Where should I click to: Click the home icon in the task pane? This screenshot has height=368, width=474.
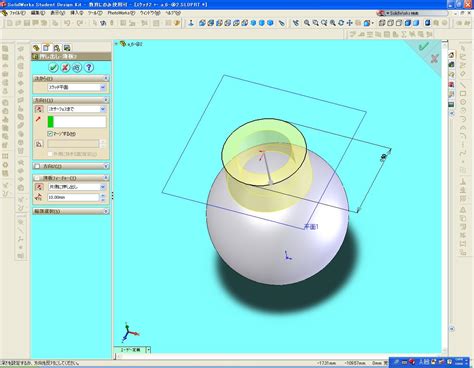coord(451,55)
